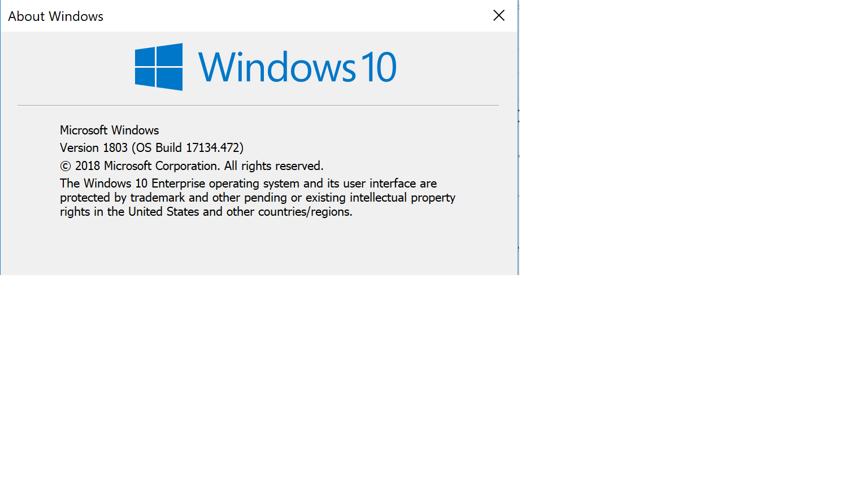Click the Version 1803 OS Build line
This screenshot has width=868, height=488.
pyautogui.click(x=152, y=148)
